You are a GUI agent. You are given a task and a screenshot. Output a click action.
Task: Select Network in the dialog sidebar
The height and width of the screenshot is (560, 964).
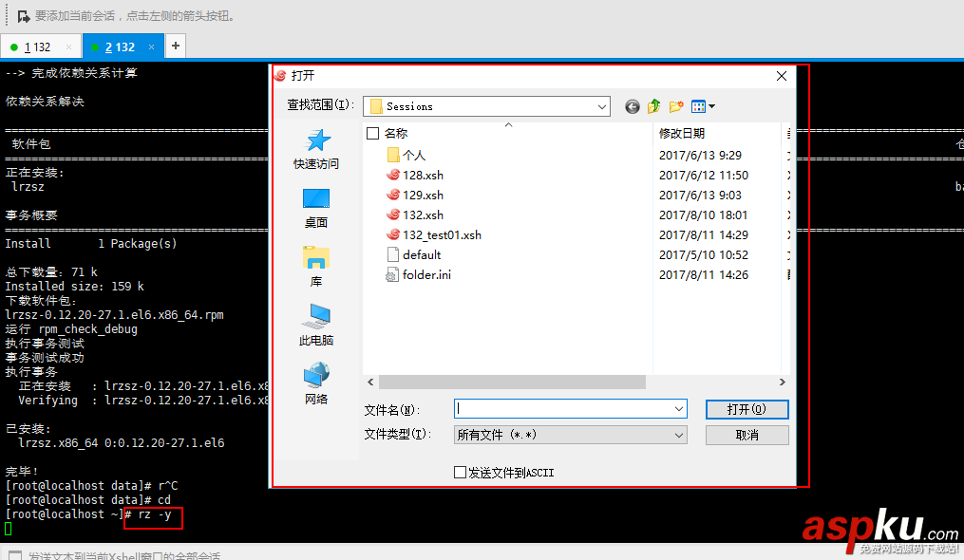316,383
